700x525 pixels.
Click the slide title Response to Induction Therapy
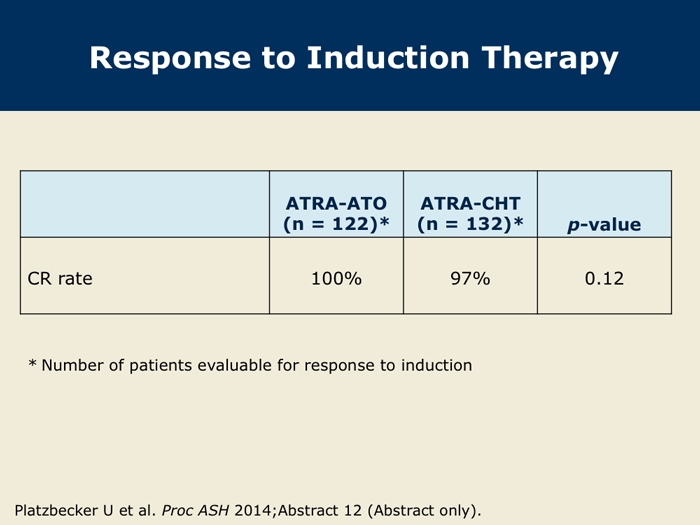click(x=354, y=58)
